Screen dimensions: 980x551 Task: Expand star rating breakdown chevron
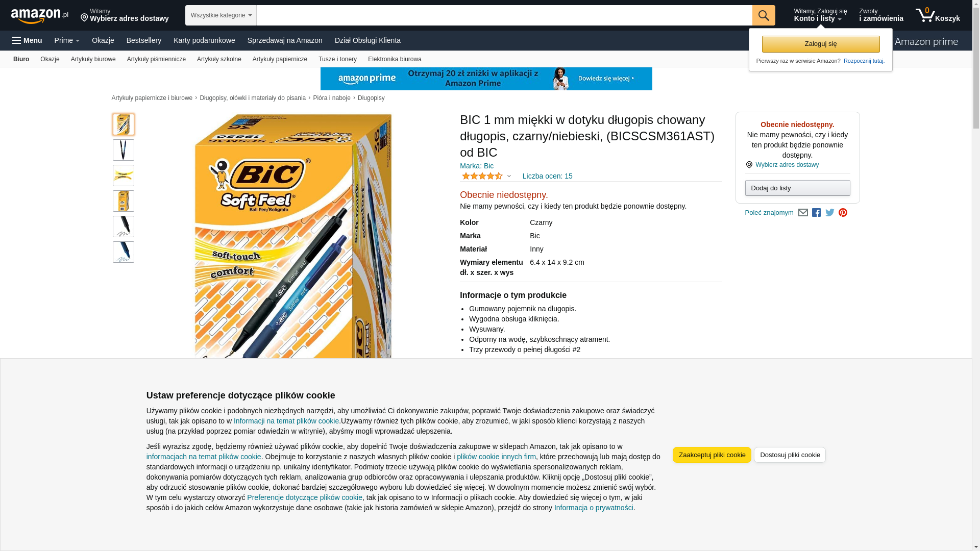click(x=509, y=177)
